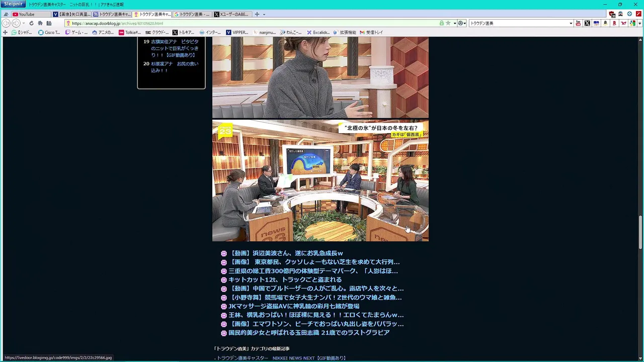
Task: Switch to the YouTube tab
Action: click(x=31, y=14)
